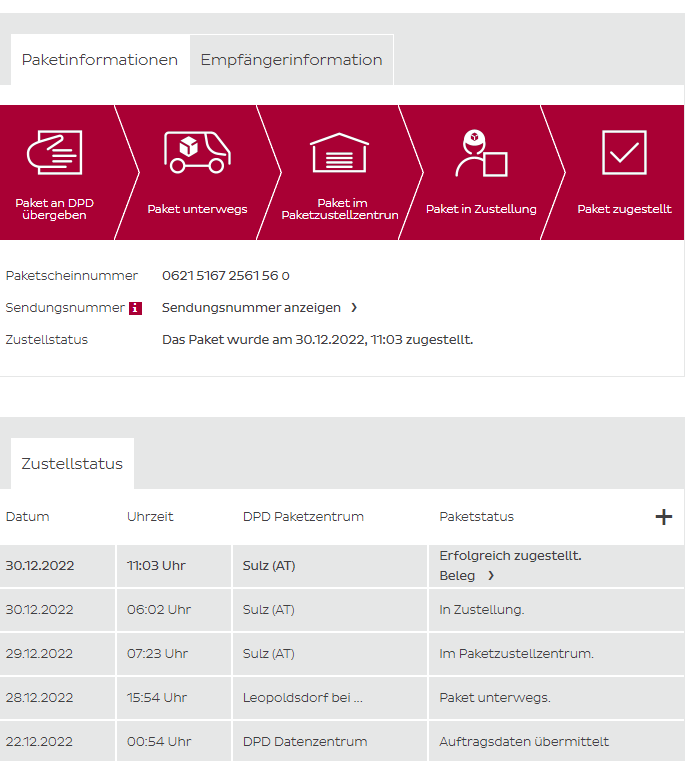The height and width of the screenshot is (761, 686).
Task: Click the Paketstatus column header
Action: point(476,517)
